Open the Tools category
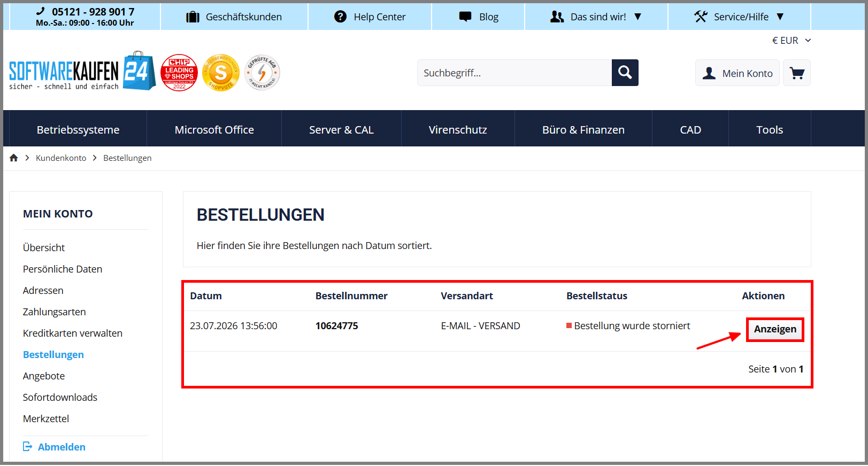Image resolution: width=868 pixels, height=466 pixels. point(770,130)
